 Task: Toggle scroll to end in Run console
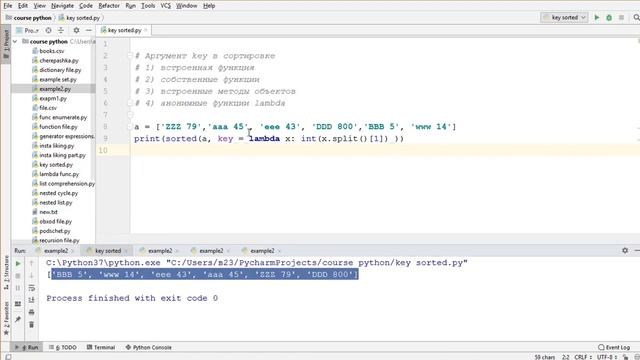(31, 300)
